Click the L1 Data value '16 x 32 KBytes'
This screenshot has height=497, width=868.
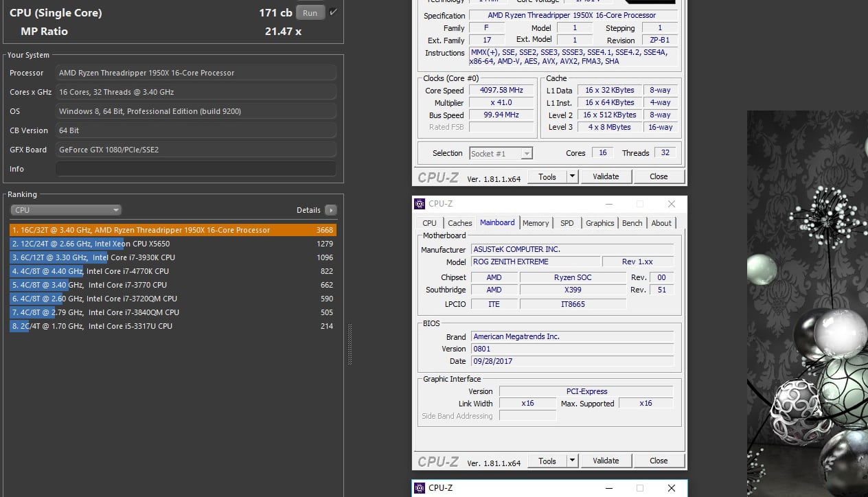(x=609, y=91)
